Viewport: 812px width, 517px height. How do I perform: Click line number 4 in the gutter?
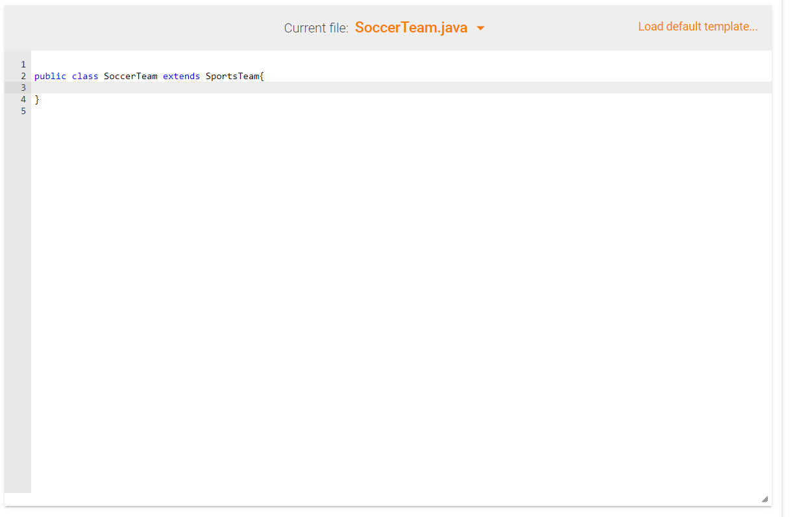[x=23, y=99]
